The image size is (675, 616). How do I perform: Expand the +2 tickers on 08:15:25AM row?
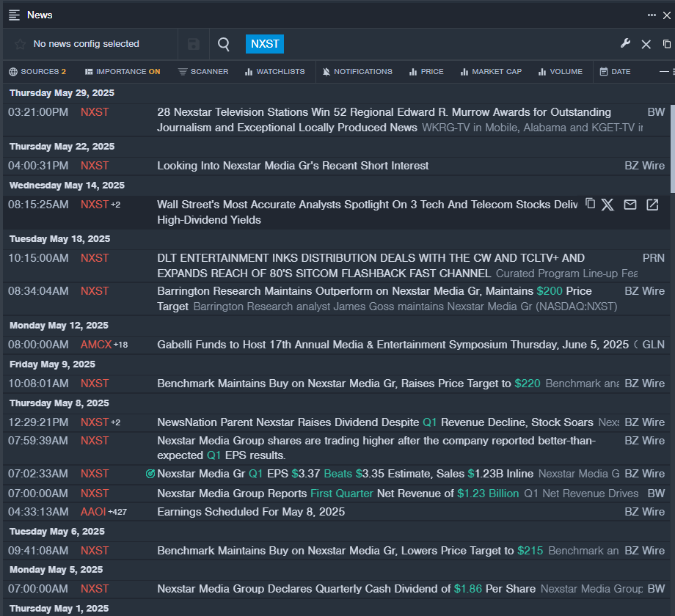click(x=115, y=205)
